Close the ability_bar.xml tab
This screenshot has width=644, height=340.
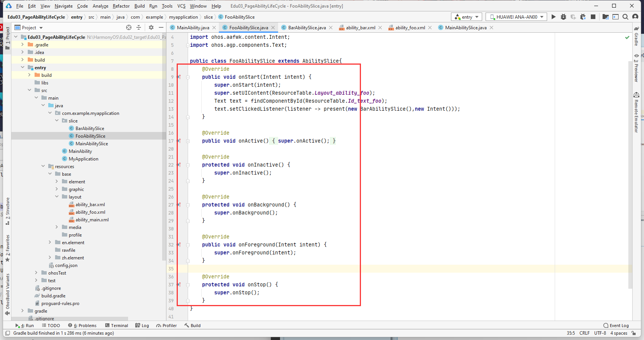point(380,28)
